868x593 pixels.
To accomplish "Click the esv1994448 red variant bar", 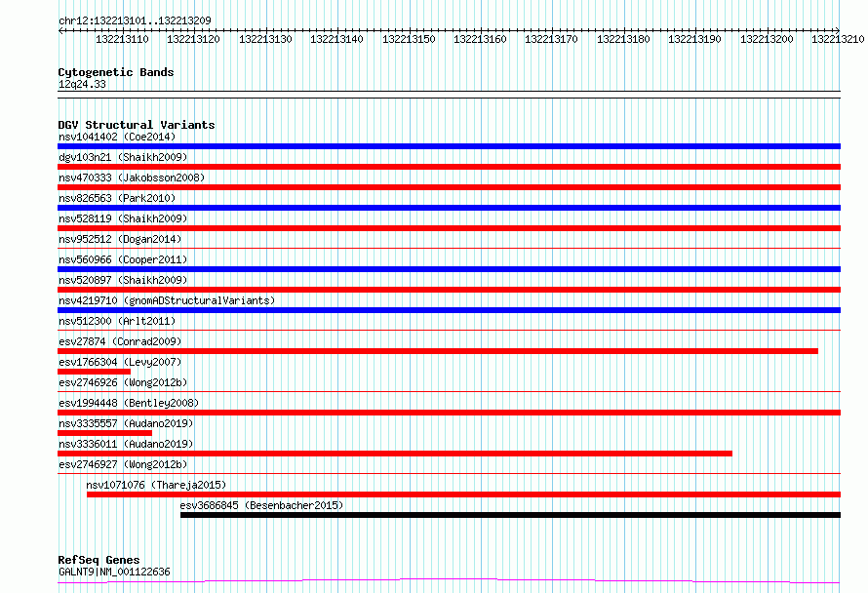I will point(449,413).
